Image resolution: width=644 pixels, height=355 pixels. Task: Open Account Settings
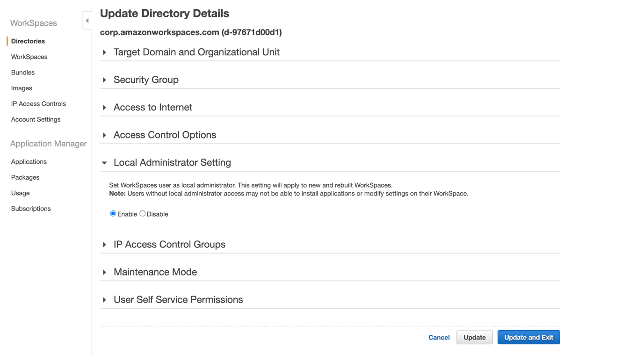pyautogui.click(x=36, y=119)
